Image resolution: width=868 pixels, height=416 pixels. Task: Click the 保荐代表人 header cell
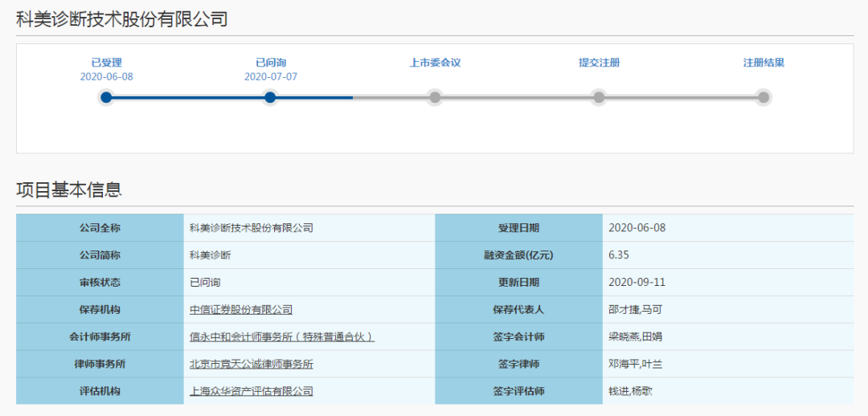(x=518, y=310)
